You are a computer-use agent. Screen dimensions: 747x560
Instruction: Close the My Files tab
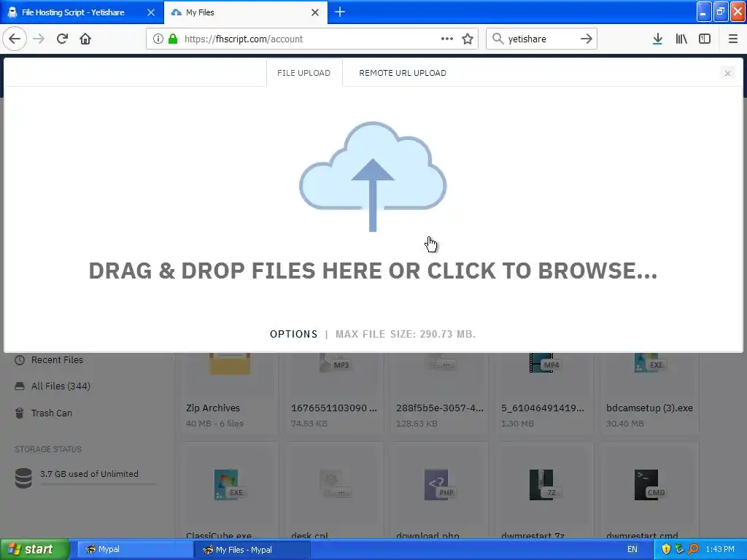click(315, 12)
